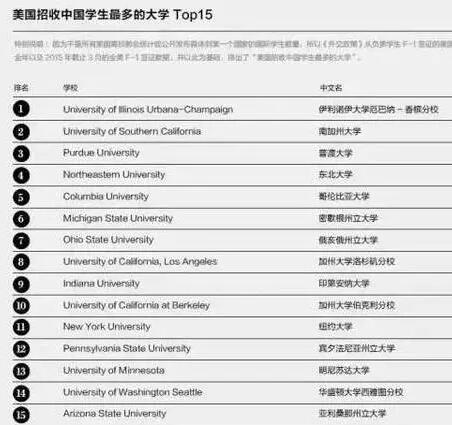
Task: Click the rank 8 circle badge
Action: pyautogui.click(x=21, y=262)
